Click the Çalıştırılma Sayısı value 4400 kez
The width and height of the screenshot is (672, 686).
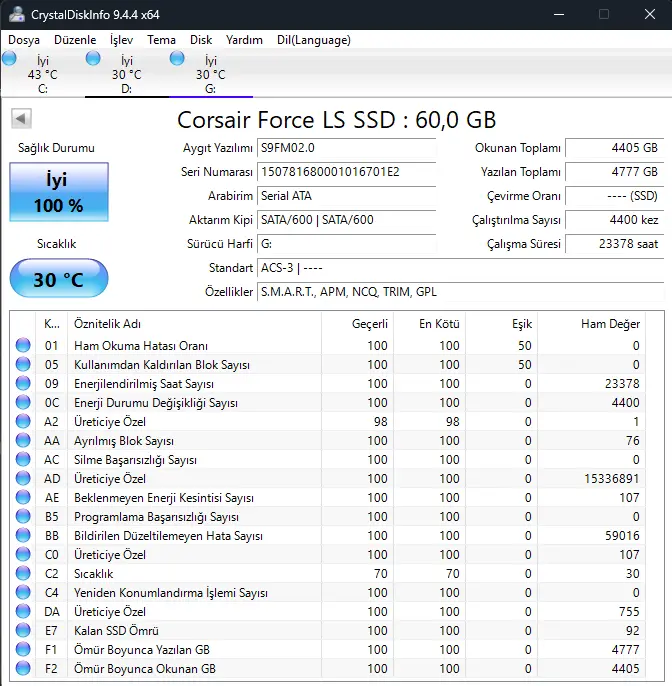[x=615, y=220]
